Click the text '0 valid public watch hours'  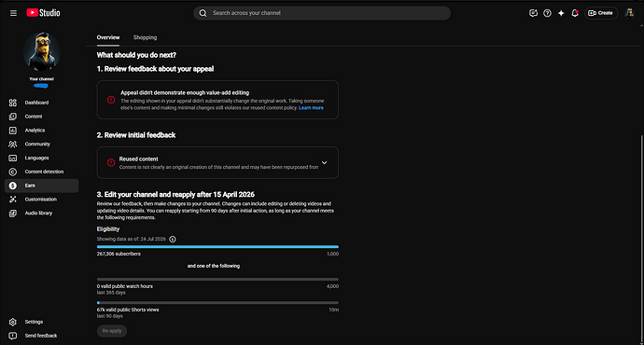click(125, 286)
